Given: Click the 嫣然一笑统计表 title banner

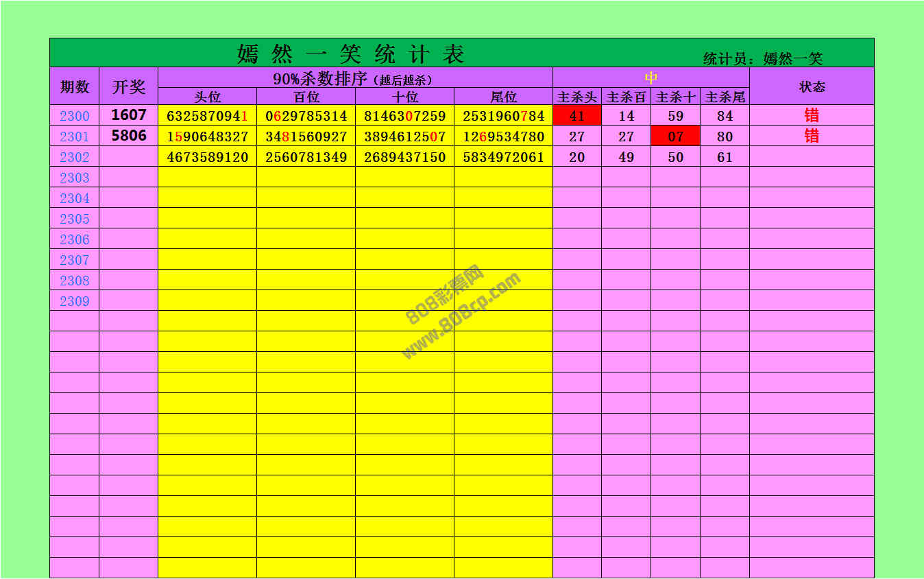Looking at the screenshot, I should pyautogui.click(x=350, y=54).
